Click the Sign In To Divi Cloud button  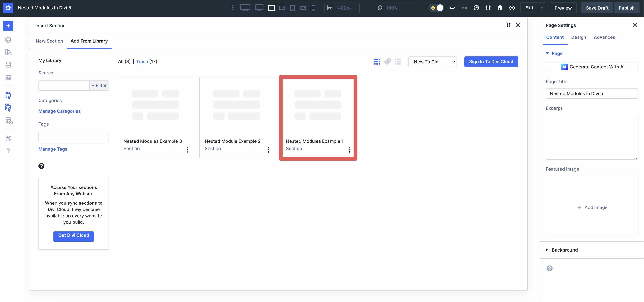pyautogui.click(x=491, y=62)
